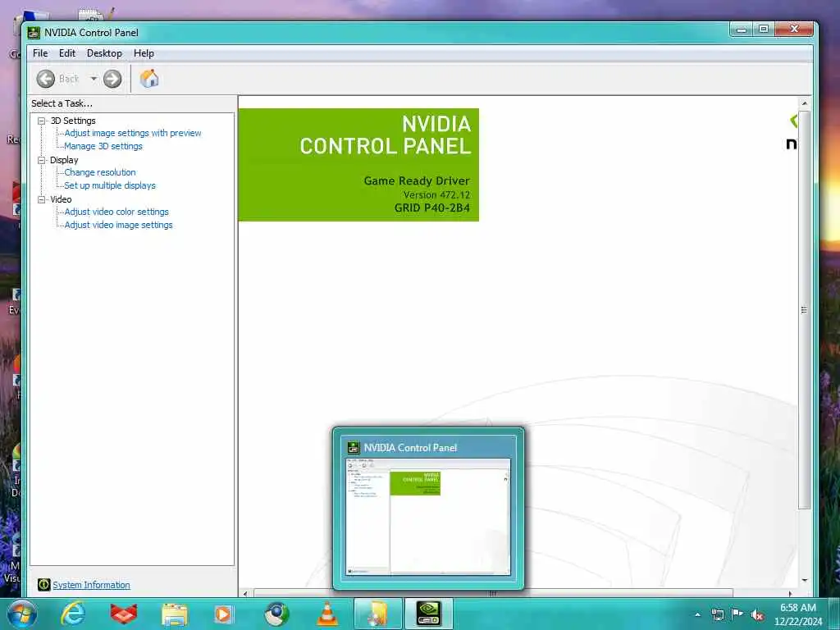The width and height of the screenshot is (840, 630).
Task: Collapse the Video tree node
Action: pos(41,199)
